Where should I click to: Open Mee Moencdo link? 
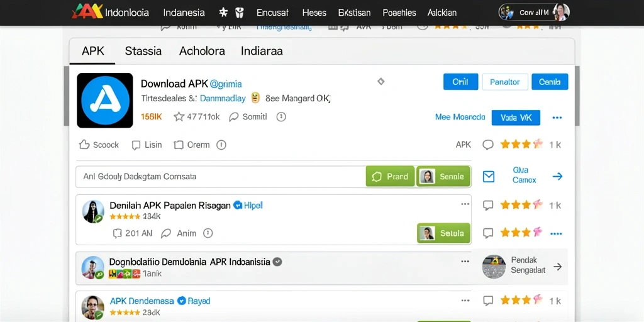460,118
